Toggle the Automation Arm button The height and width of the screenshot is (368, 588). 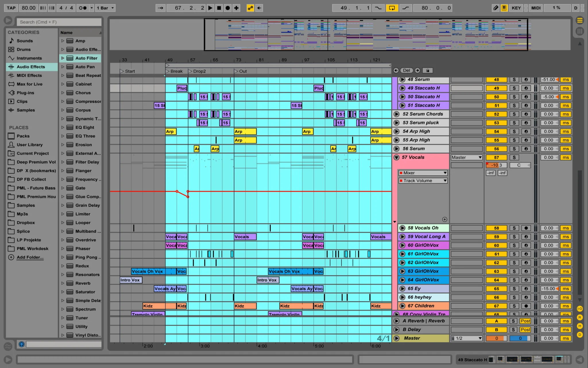(x=250, y=8)
